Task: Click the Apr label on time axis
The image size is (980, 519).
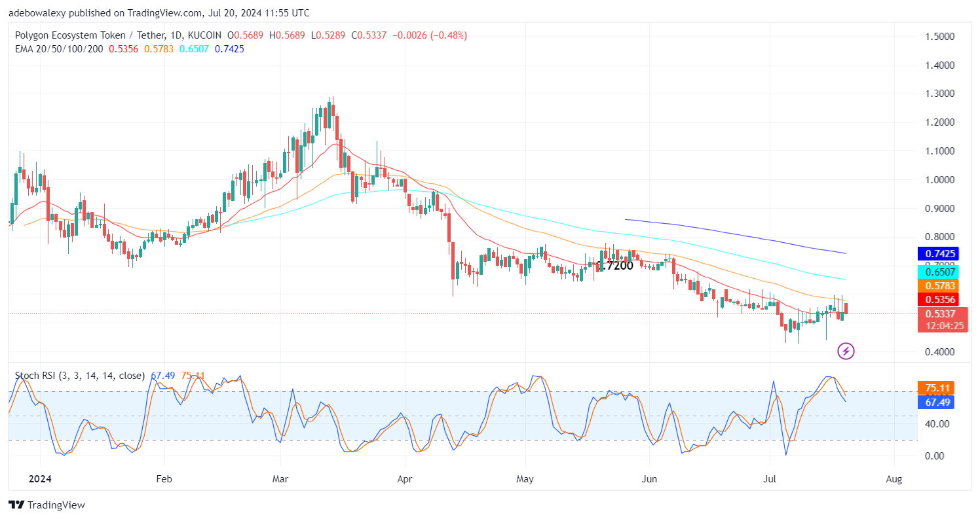Action: tap(404, 479)
